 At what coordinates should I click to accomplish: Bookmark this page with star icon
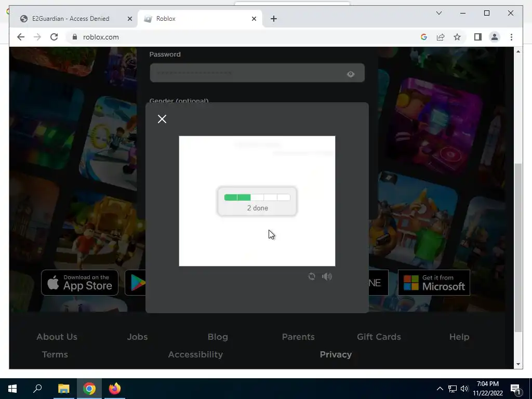click(457, 37)
